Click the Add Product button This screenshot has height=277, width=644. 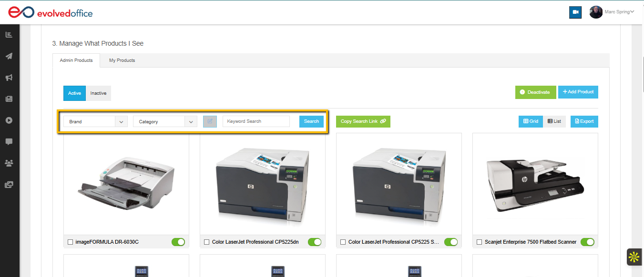(578, 92)
